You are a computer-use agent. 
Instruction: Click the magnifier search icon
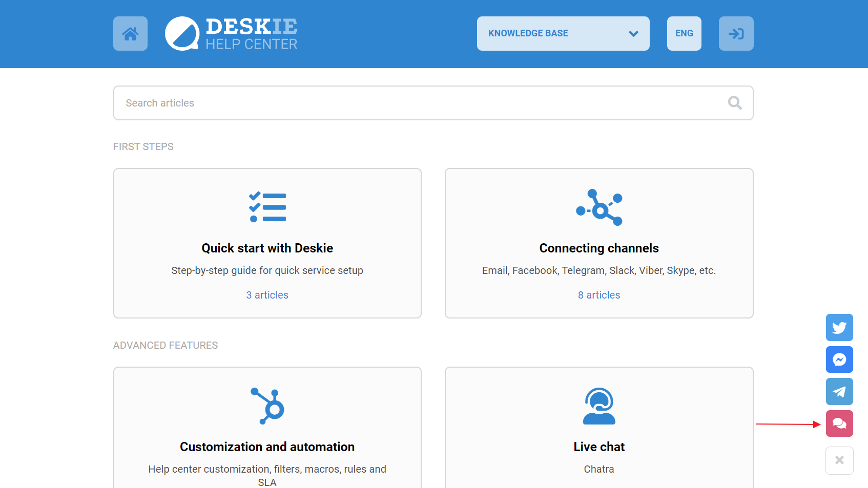coord(735,103)
